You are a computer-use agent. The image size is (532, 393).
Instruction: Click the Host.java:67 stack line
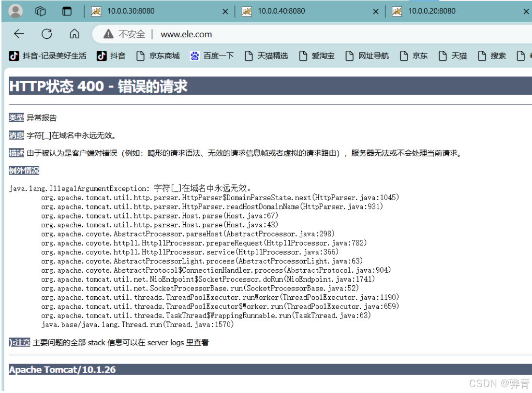coord(160,216)
